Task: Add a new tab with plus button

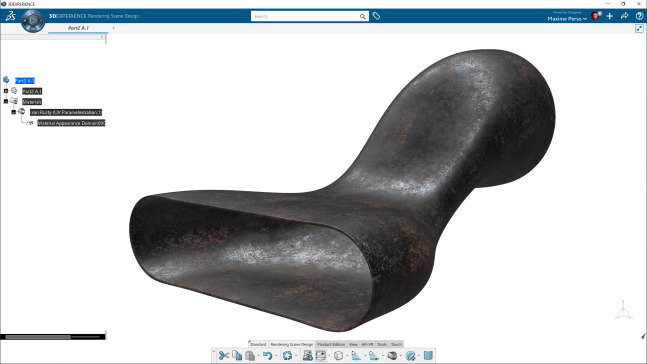Action: (113, 28)
